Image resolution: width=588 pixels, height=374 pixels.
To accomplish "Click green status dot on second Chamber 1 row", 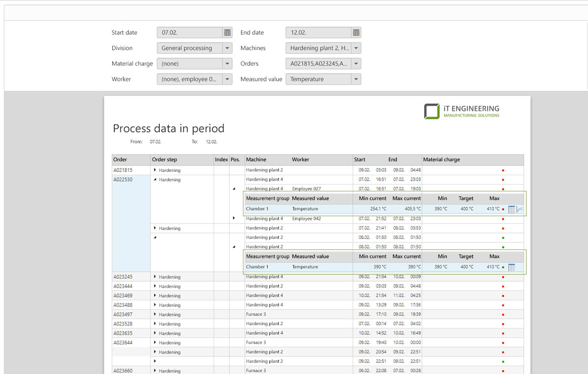I will (503, 267).
